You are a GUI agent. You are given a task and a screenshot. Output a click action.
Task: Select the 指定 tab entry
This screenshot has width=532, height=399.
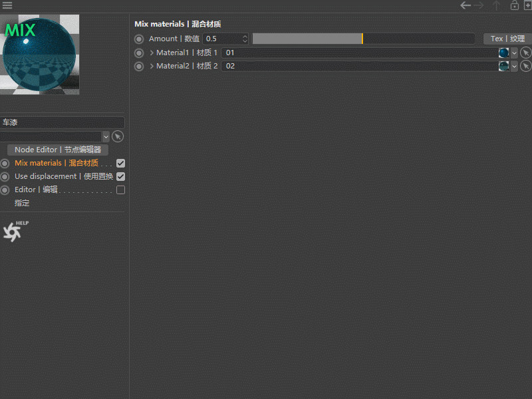pos(22,203)
